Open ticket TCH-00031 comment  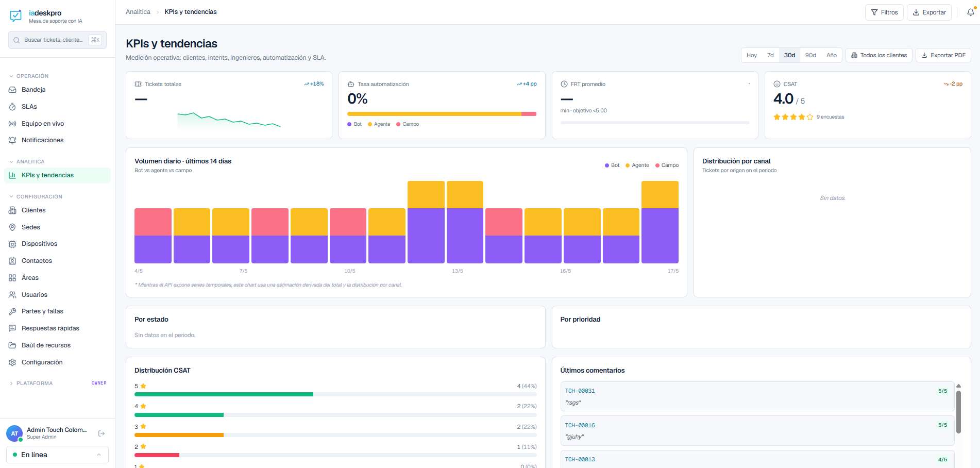(757, 396)
